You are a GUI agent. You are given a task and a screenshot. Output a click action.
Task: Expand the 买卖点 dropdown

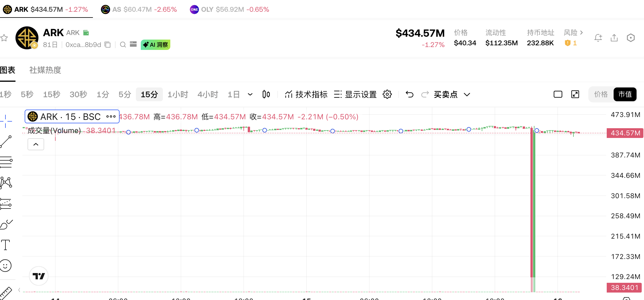coord(467,94)
